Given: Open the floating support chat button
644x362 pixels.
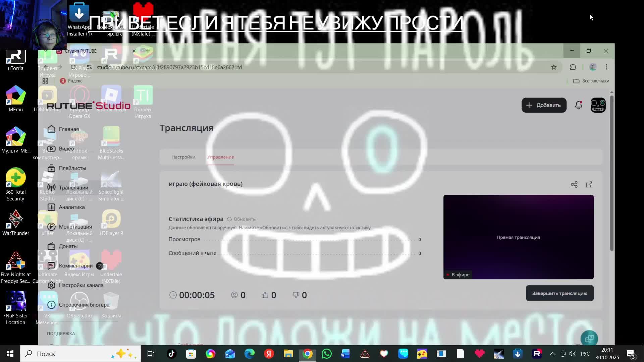Looking at the screenshot, I should [589, 339].
